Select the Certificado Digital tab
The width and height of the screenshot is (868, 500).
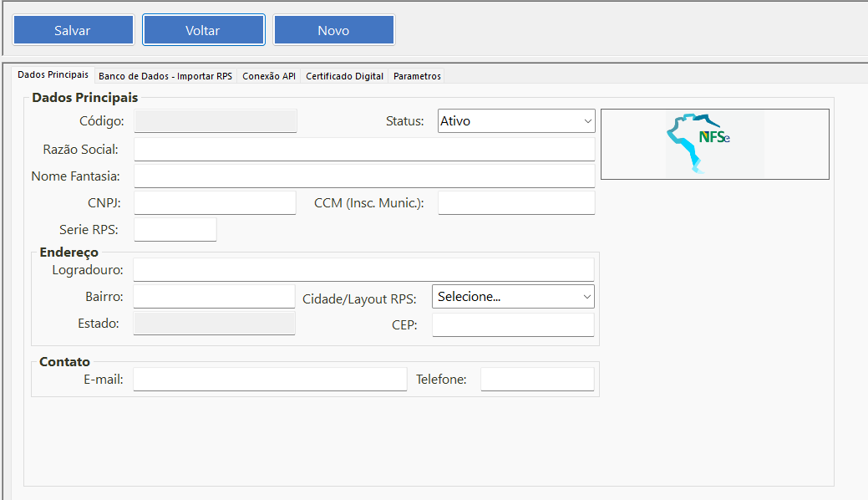[x=344, y=76]
